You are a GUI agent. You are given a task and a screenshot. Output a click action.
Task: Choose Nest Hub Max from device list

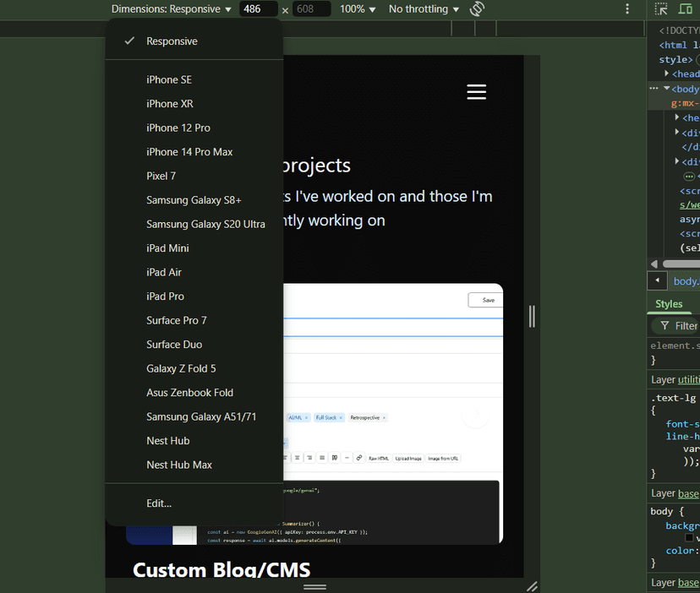pos(194,465)
